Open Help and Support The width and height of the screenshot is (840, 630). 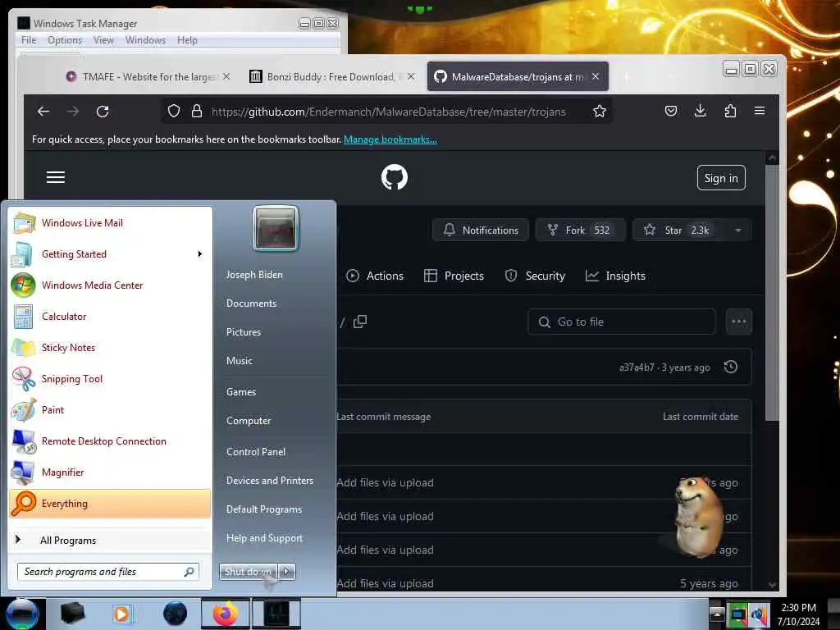264,538
